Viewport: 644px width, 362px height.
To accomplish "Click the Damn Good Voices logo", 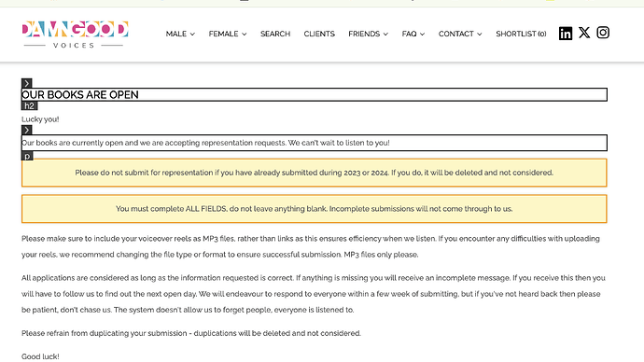I will 76,35.
